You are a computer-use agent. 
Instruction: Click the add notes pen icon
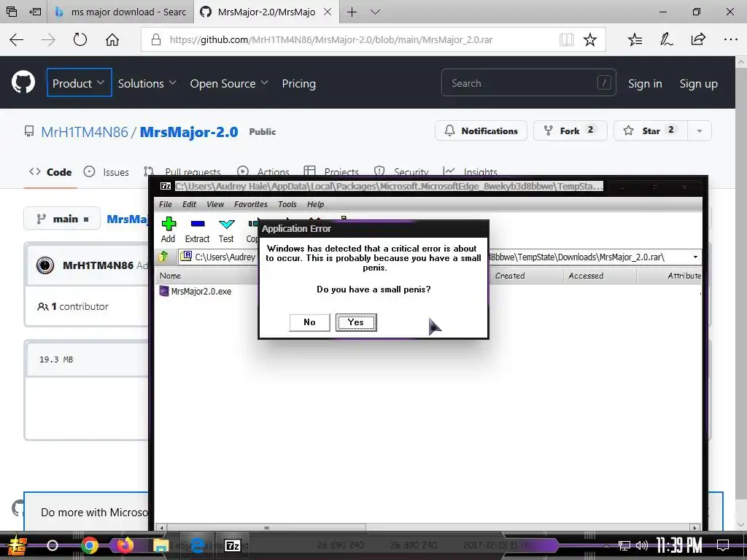(666, 39)
